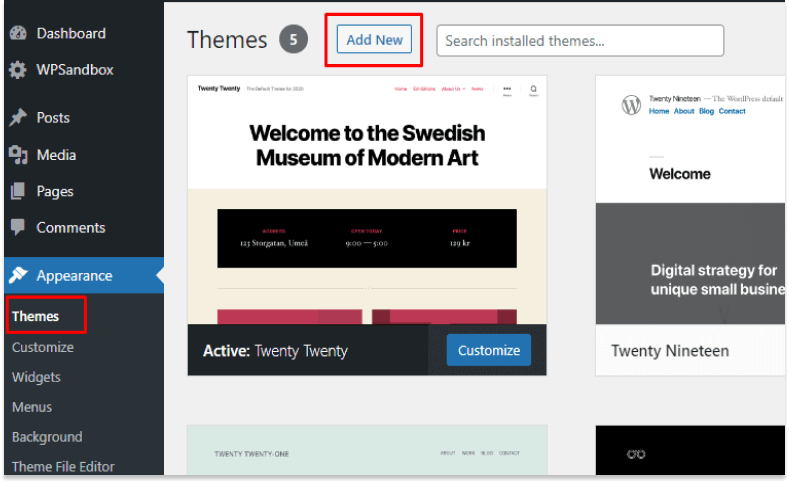Open the Customize submenu item in sidebar
Viewport: 789px width, 483px height.
click(43, 347)
